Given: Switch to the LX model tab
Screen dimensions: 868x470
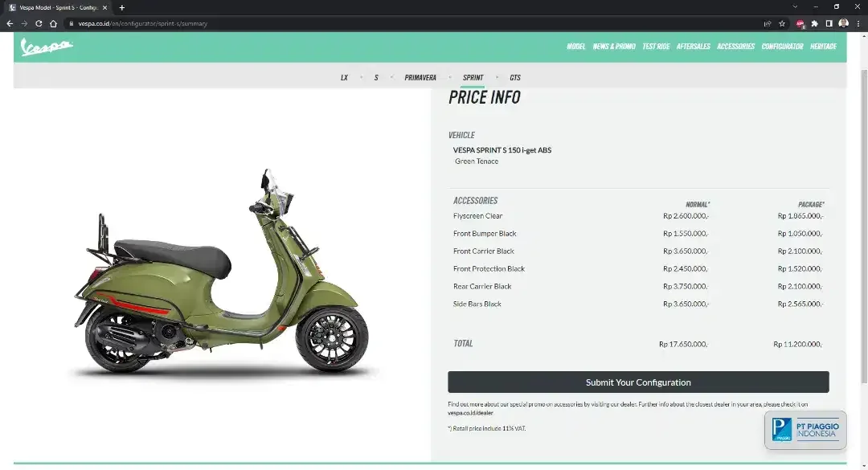Looking at the screenshot, I should point(344,77).
